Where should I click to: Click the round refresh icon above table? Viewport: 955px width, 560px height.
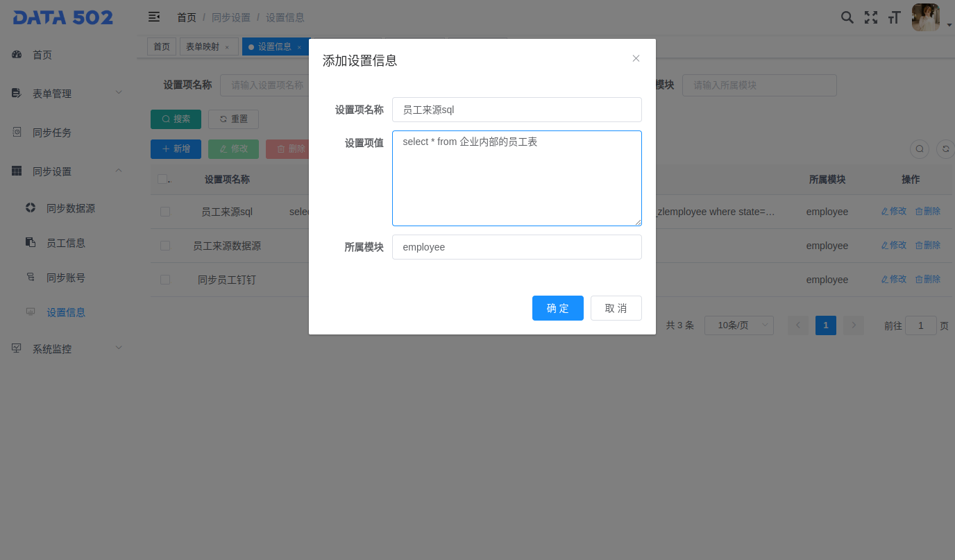coord(945,149)
